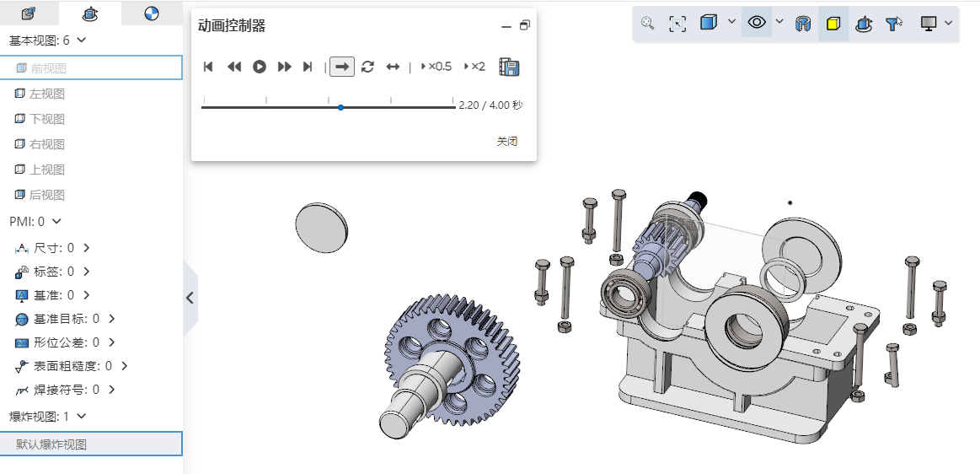Image resolution: width=980 pixels, height=474 pixels.
Task: Switch to the first sidebar tab
Action: click(x=28, y=13)
